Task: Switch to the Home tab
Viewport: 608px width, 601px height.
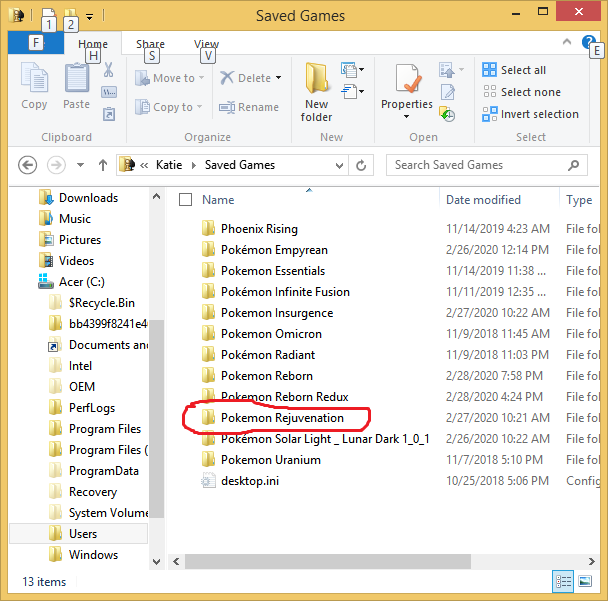Action: (x=93, y=44)
